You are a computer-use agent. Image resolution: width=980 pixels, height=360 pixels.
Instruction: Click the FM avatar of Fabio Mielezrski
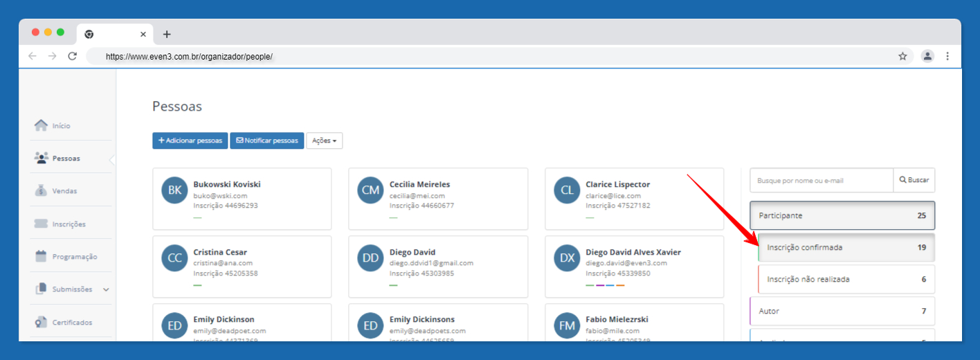(x=568, y=325)
